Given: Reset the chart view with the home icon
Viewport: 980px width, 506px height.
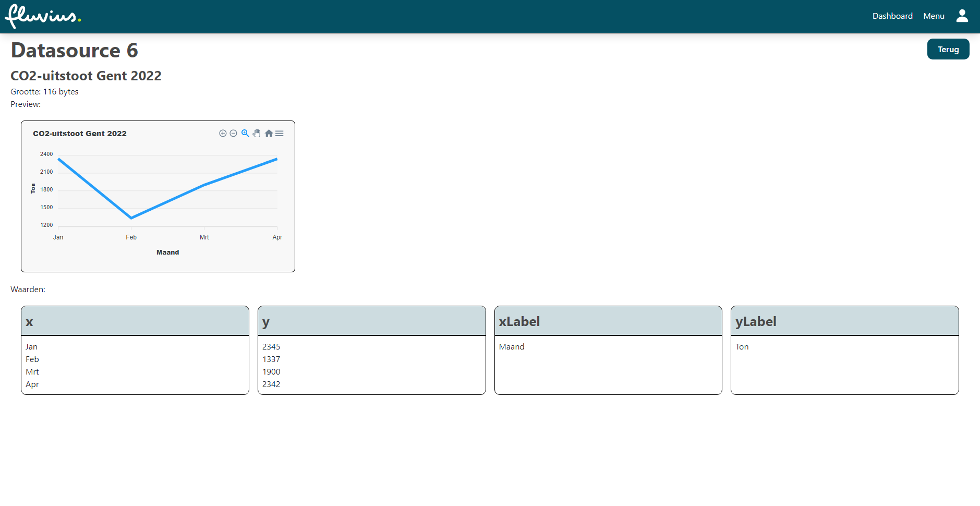Looking at the screenshot, I should pos(269,133).
